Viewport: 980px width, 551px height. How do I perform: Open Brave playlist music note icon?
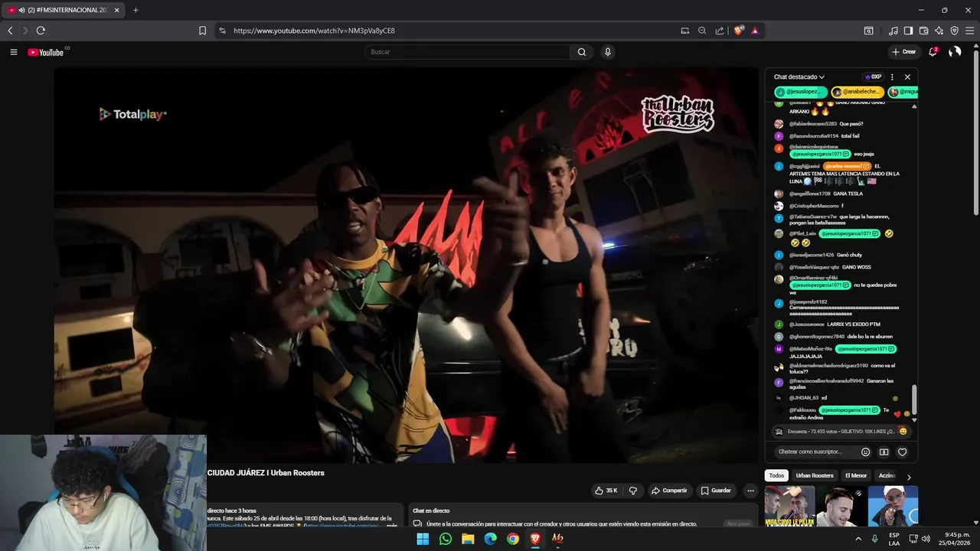[x=893, y=31]
